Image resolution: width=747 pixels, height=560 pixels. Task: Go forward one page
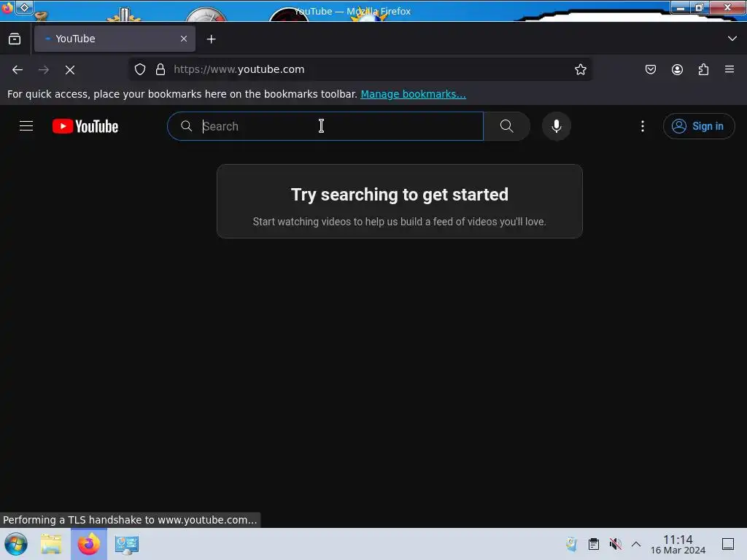[x=44, y=69]
